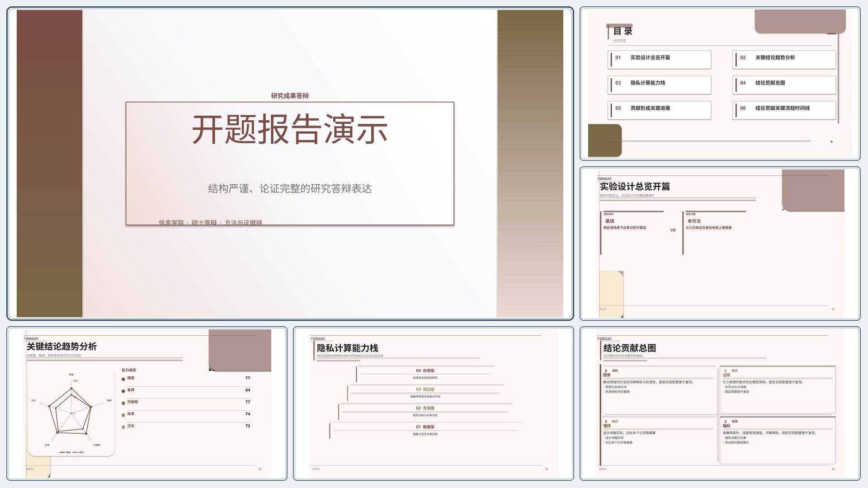Click the 支撑多机构协同研究 description
The width and height of the screenshot is (868, 488).
tap(425, 378)
